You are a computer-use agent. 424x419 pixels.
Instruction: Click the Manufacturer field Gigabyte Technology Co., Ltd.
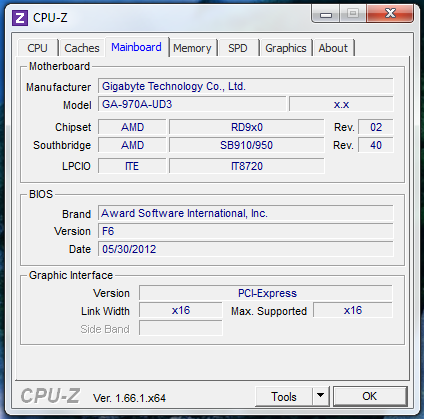pyautogui.click(x=245, y=86)
